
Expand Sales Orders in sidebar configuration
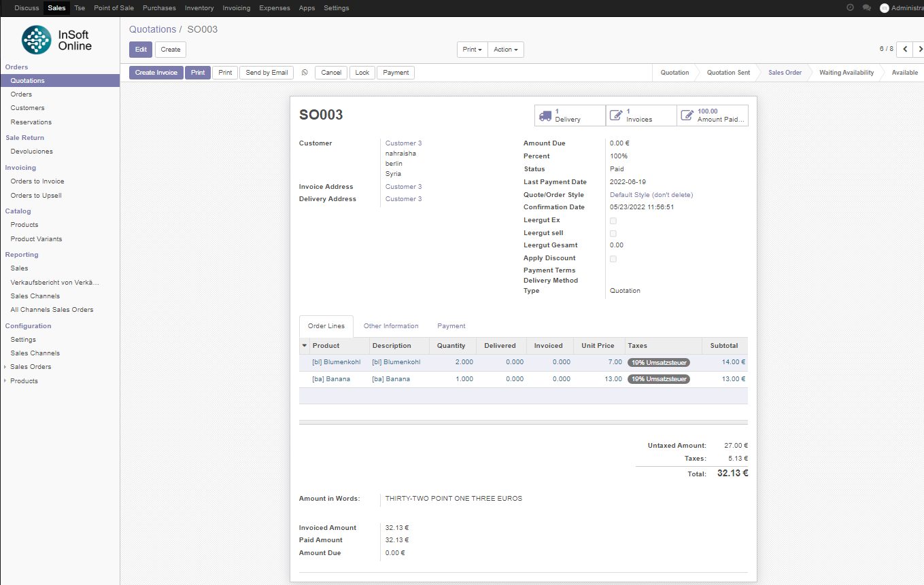(x=30, y=367)
